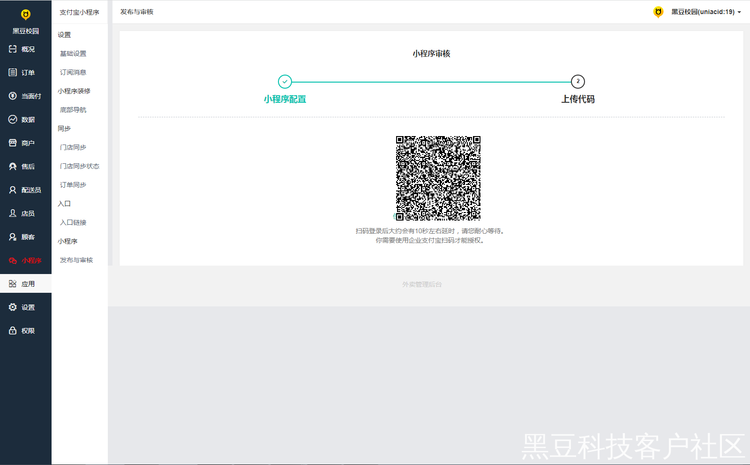Click the step 2 circle marker
Screen dimensions: 750x465
pos(577,81)
